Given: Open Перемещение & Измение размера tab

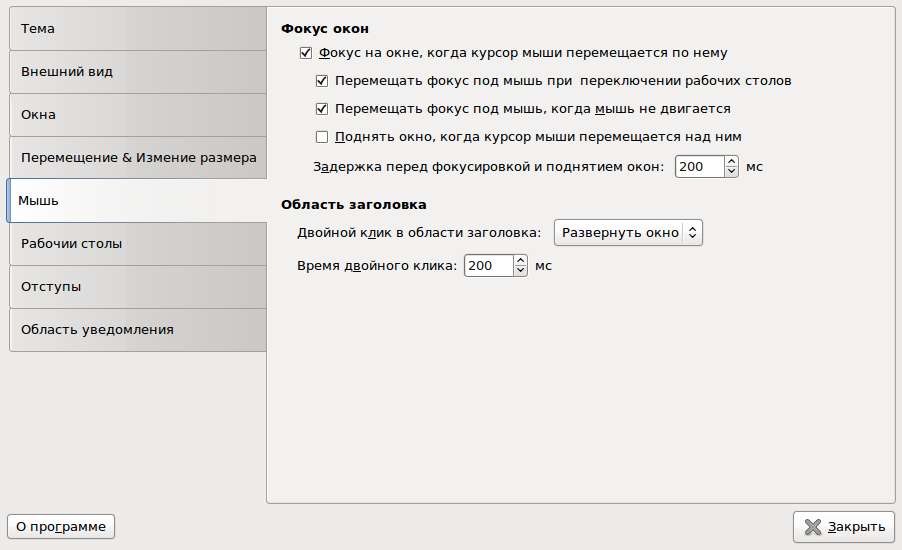Looking at the screenshot, I should (x=138, y=158).
